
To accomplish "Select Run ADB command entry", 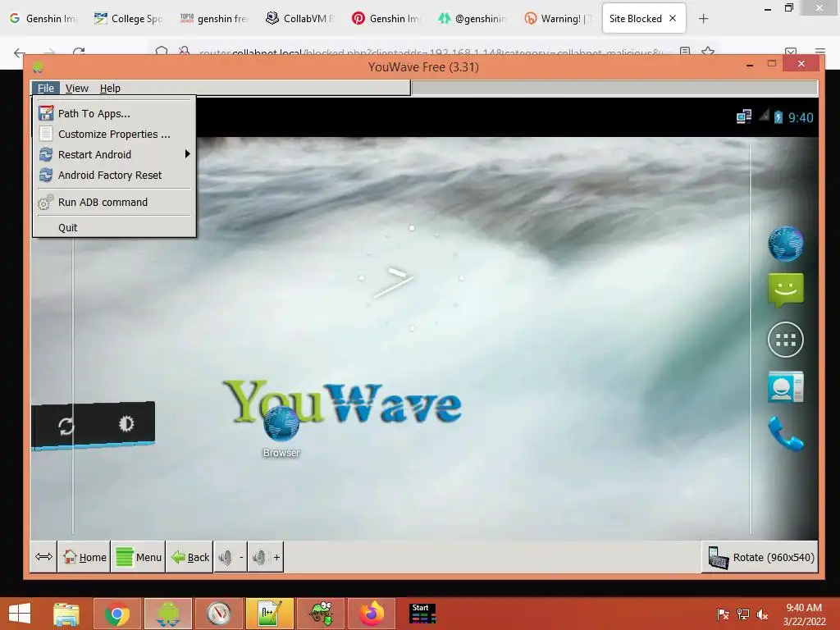I will [114, 202].
